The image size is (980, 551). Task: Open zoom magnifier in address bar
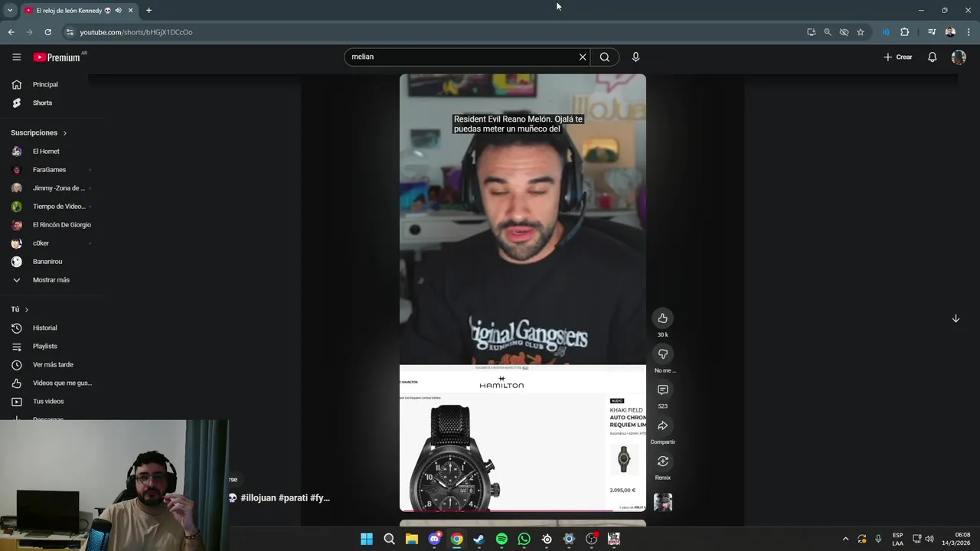point(828,32)
